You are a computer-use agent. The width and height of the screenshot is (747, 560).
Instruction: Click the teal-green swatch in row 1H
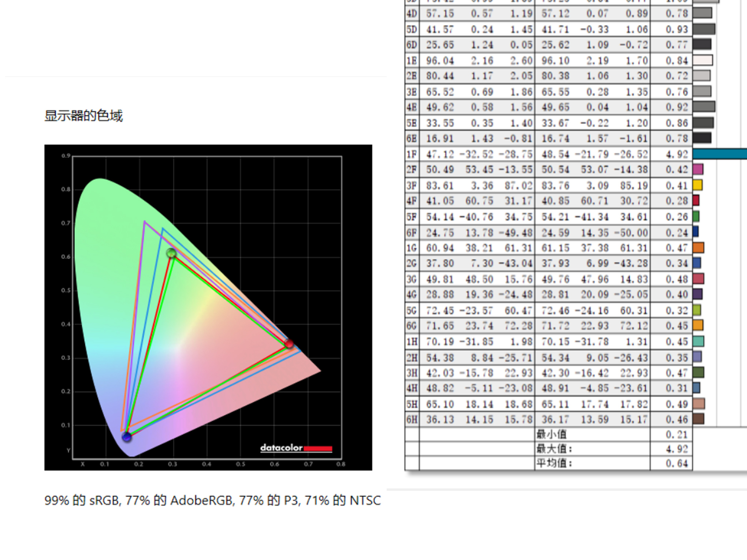coord(698,341)
